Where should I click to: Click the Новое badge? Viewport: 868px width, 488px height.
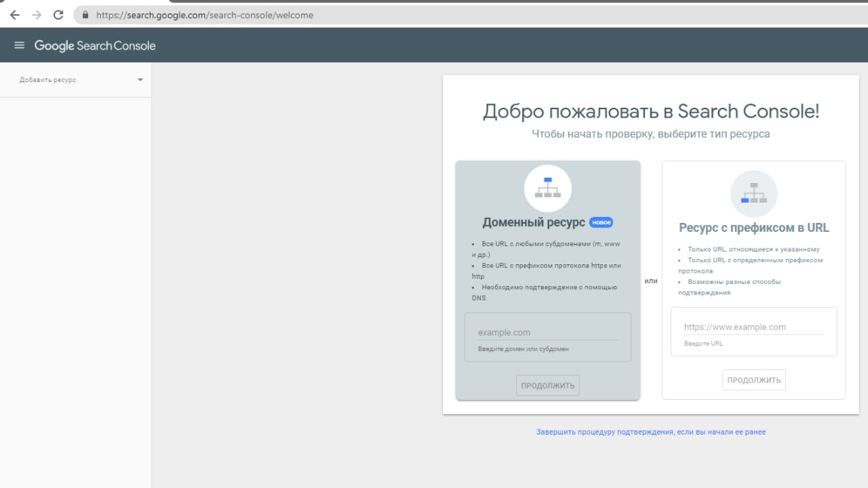601,222
